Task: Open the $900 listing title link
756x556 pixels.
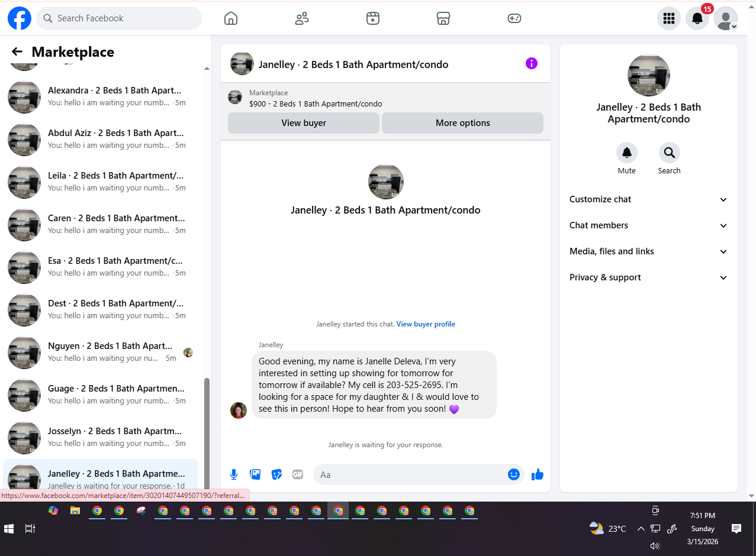Action: pos(316,104)
